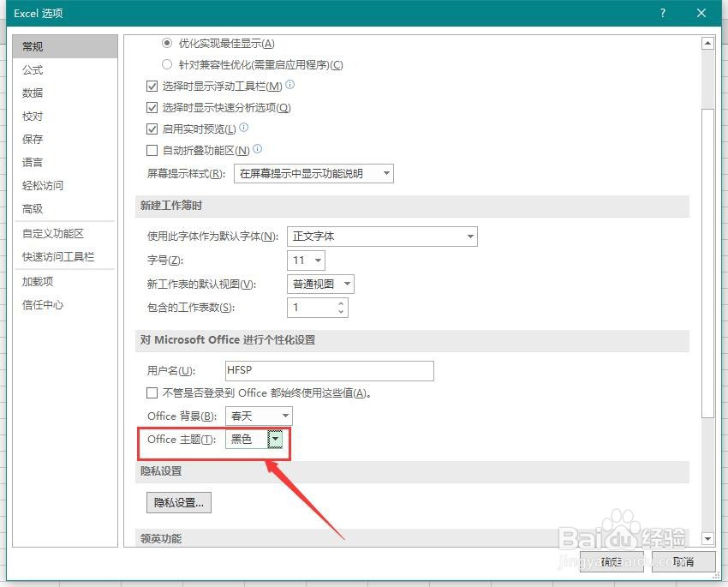Uncheck 选择时显示快速分析选项

click(x=152, y=107)
